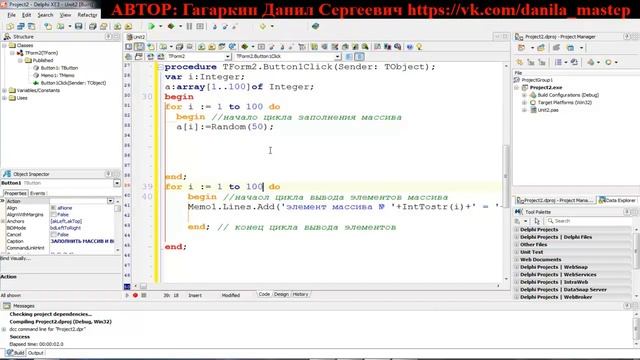Select Button1: TButton in the Structure tree
The width and height of the screenshot is (640, 360).
click(x=59, y=68)
